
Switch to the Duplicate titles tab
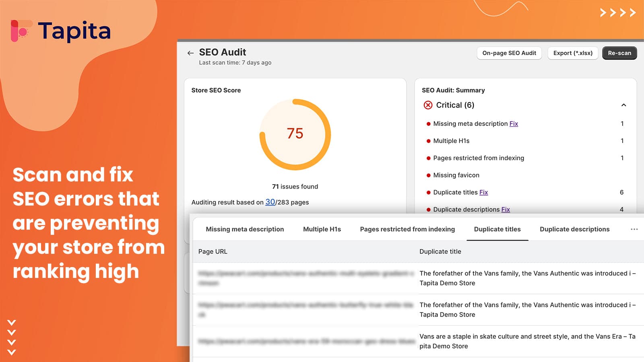pyautogui.click(x=497, y=229)
